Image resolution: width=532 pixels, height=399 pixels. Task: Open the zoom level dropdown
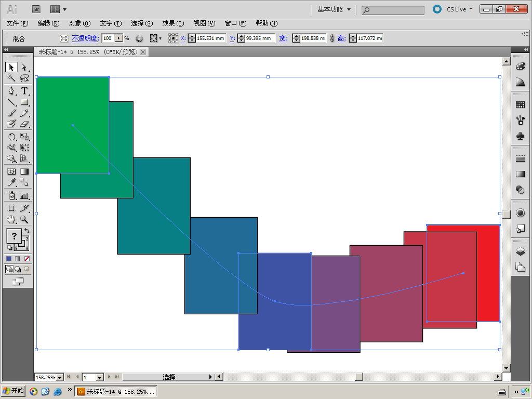pos(60,377)
